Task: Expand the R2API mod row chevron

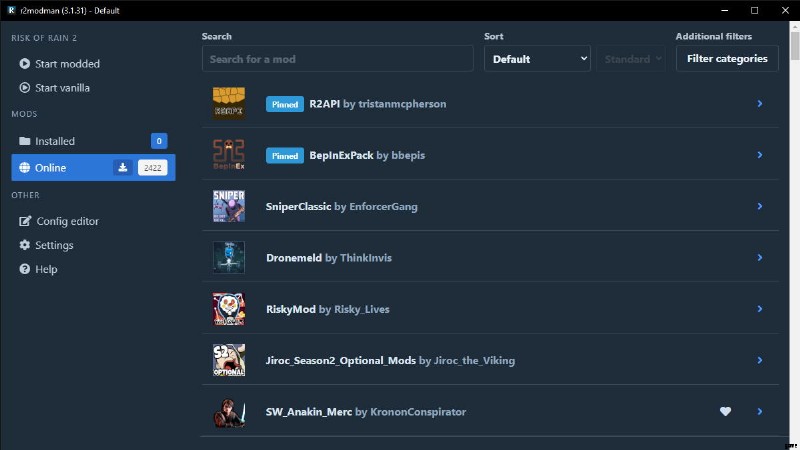Action: pos(760,104)
